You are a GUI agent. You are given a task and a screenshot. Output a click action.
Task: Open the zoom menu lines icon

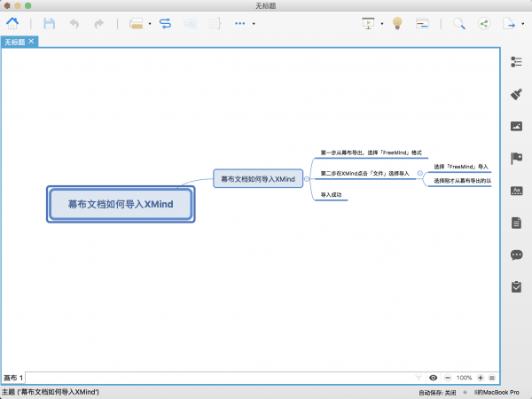[492, 378]
